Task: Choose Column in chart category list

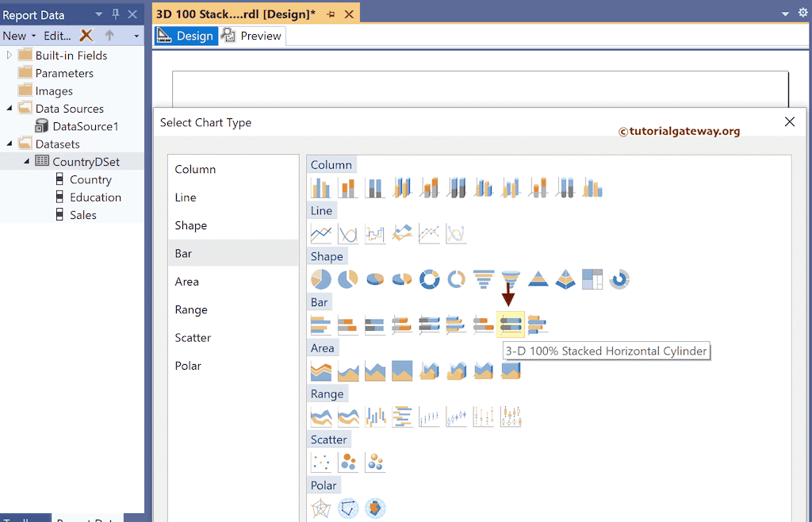Action: tap(233, 169)
